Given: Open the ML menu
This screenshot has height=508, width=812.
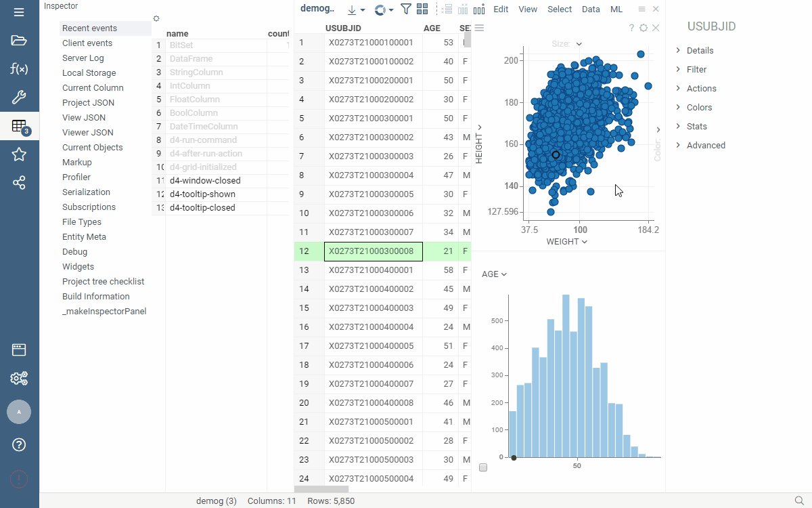Looking at the screenshot, I should tap(616, 9).
